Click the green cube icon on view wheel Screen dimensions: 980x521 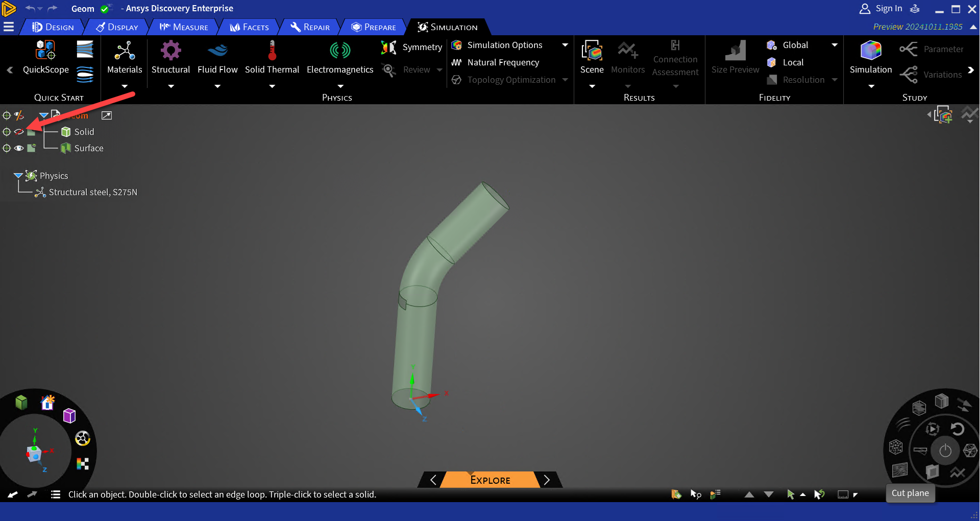coord(21,402)
